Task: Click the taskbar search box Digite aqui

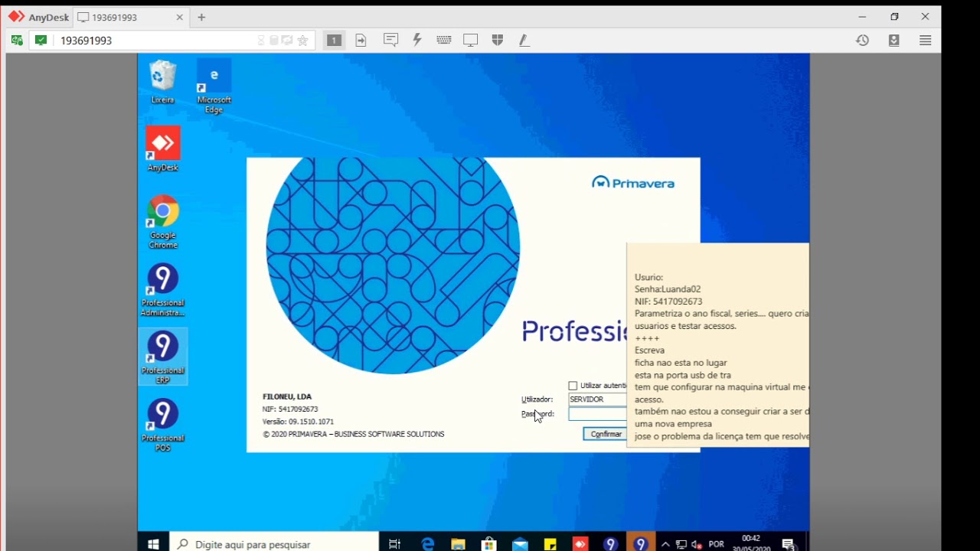Action: point(274,544)
